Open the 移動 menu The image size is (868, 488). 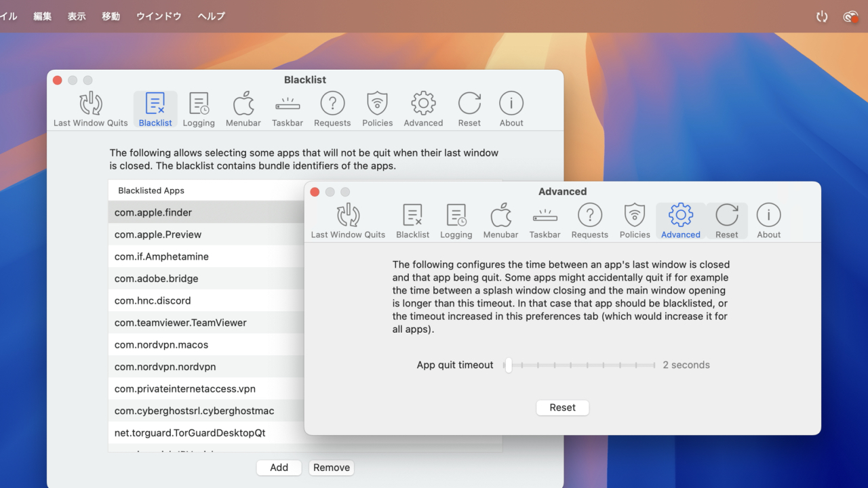(111, 16)
